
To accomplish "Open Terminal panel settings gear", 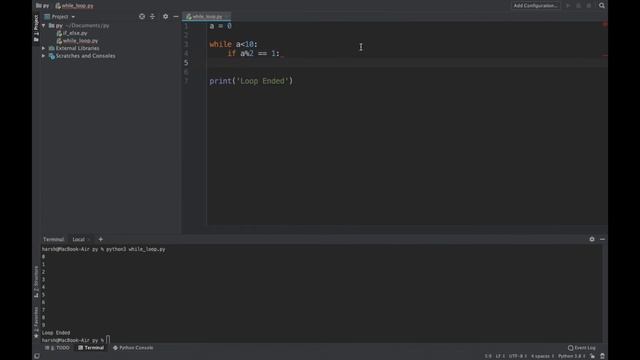I will point(592,240).
